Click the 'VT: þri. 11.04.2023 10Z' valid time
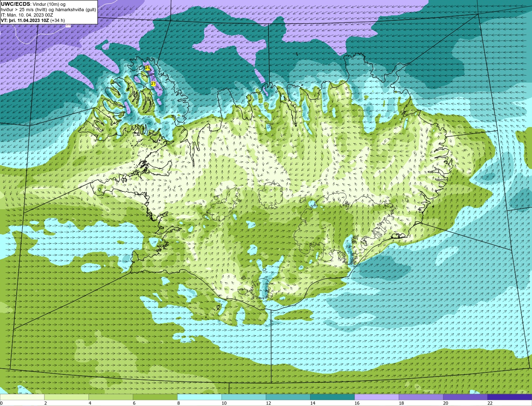 [x=25, y=20]
